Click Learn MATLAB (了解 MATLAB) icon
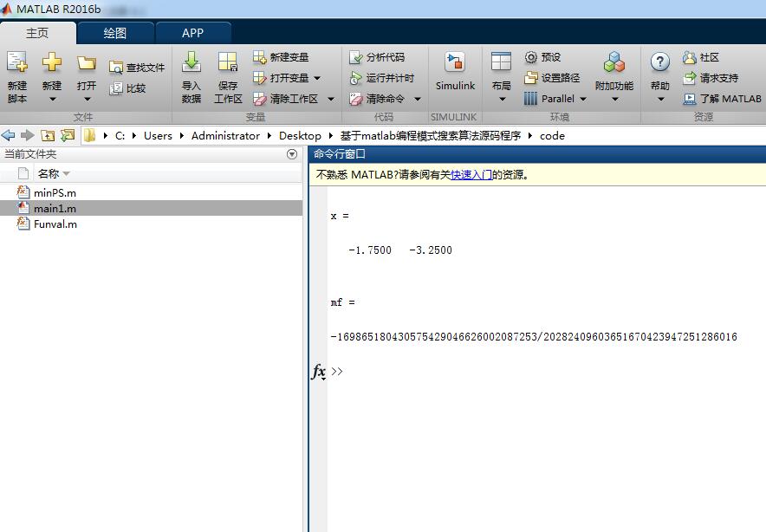Screen dimensions: 766x532 coord(689,99)
